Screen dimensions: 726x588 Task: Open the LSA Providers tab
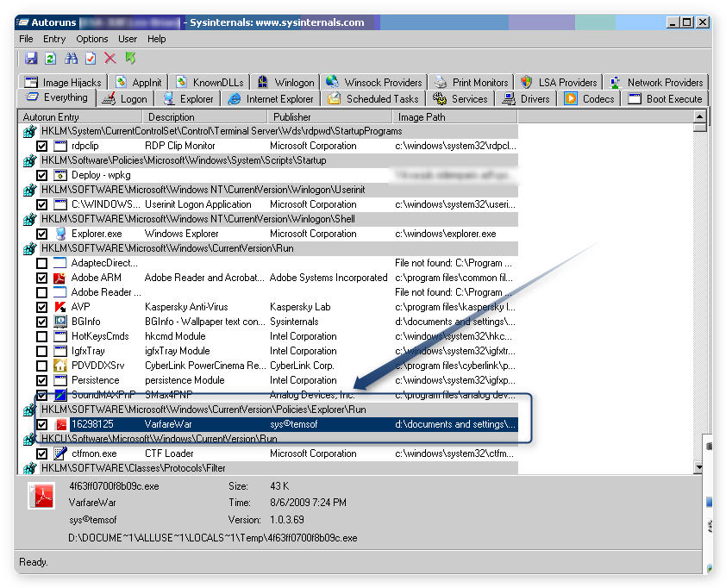click(559, 83)
